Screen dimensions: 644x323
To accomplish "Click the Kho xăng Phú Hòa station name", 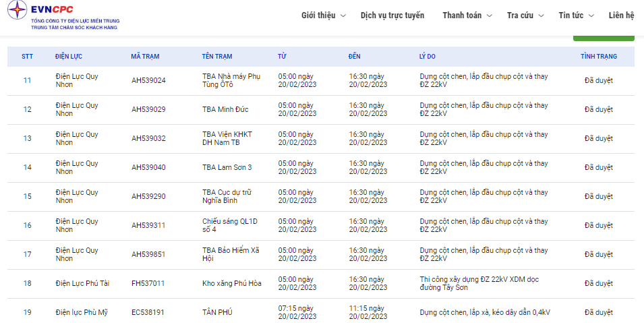I will click(232, 283).
